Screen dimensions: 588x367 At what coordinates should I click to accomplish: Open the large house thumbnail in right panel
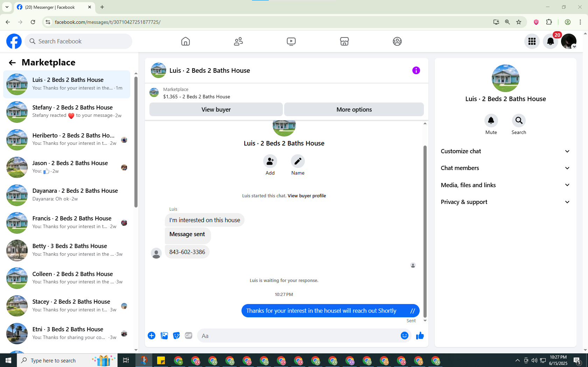[x=505, y=78]
